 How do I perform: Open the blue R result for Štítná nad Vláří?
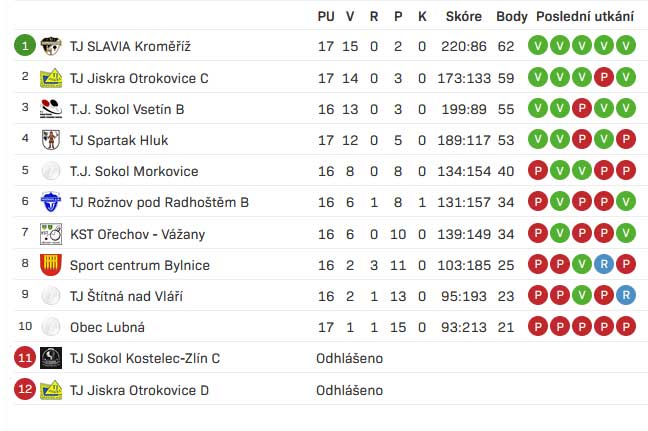(626, 296)
